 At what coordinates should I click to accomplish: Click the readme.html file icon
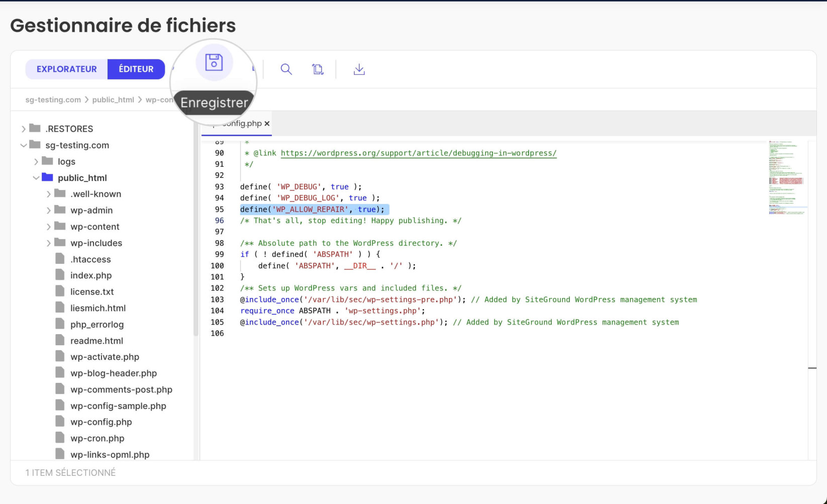point(60,340)
